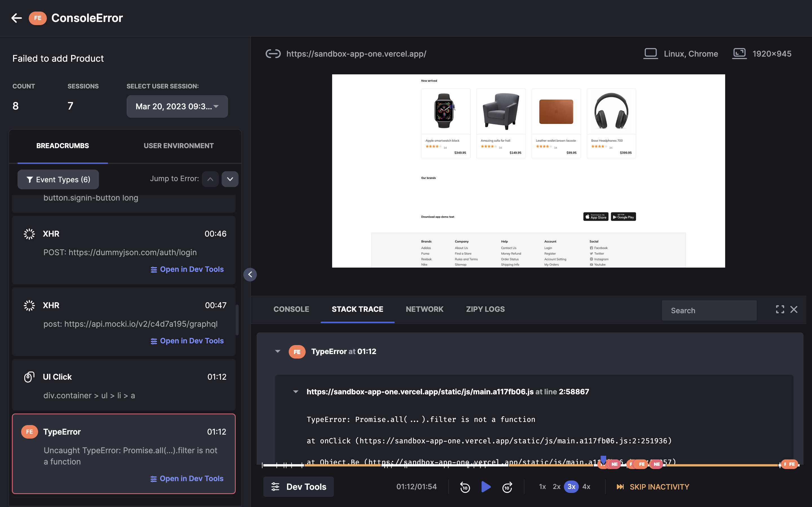Collapse the TypeError at 01:12 entry

point(277,352)
